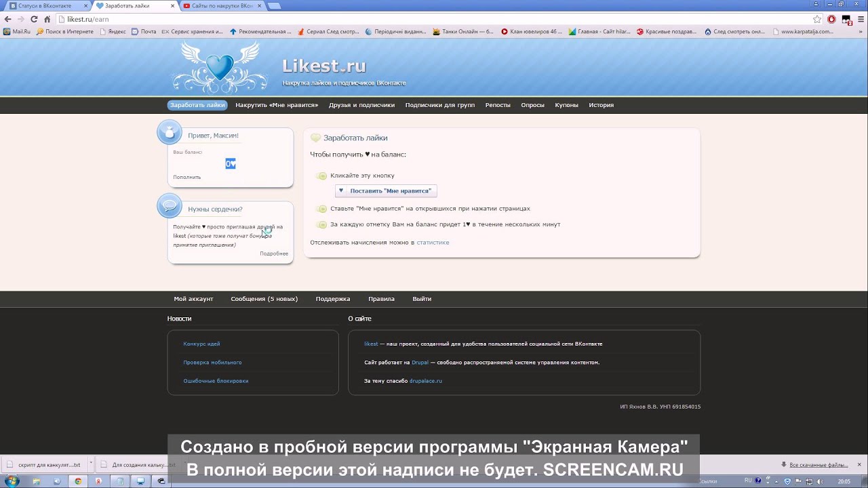Open Chrome from the taskbar
This screenshot has height=488, width=868.
pyautogui.click(x=77, y=481)
